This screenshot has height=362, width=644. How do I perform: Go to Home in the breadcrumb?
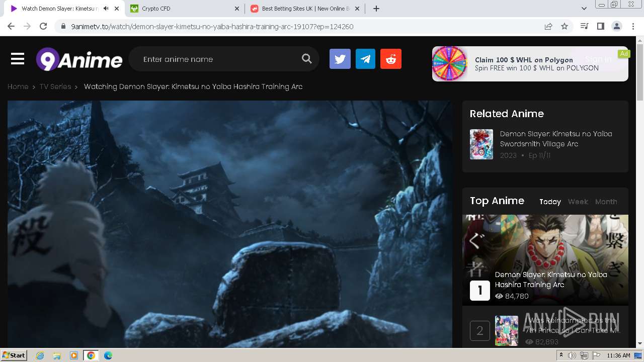click(x=18, y=86)
